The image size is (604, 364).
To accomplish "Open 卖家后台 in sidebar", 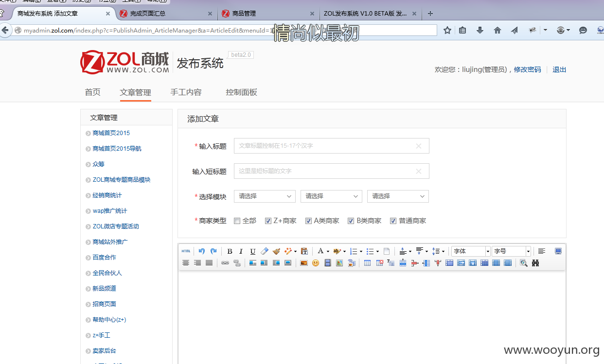I will 104,351.
